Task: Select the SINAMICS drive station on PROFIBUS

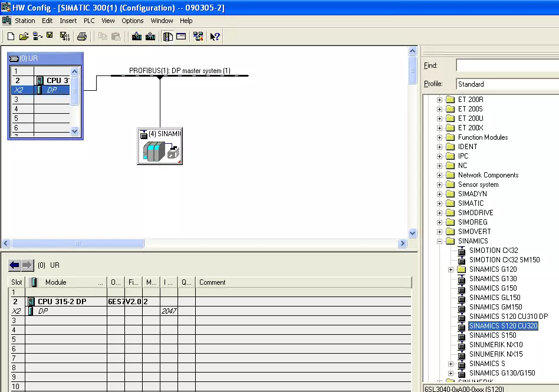Action: coord(160,146)
